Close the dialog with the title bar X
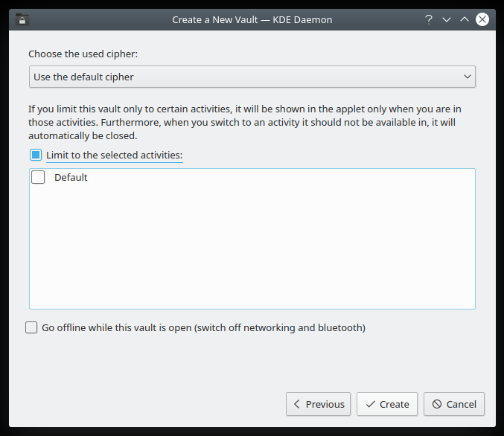Viewport: 504px width, 436px height. point(482,19)
